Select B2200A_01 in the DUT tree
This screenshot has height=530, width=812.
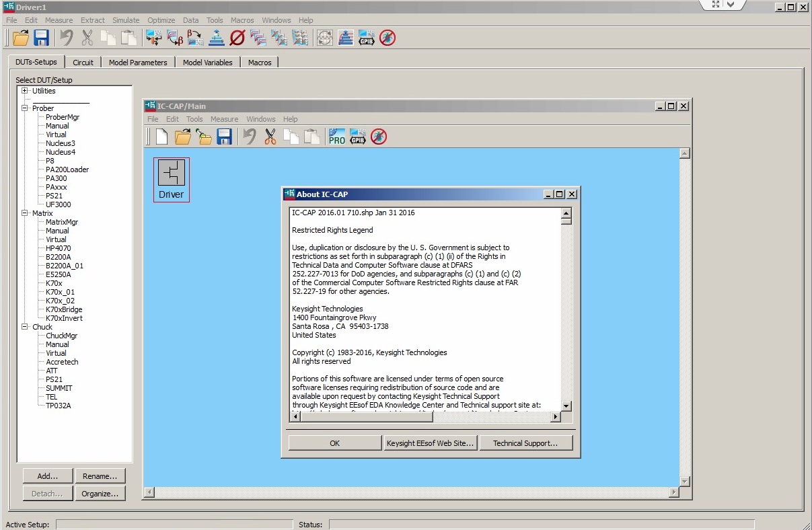pyautogui.click(x=65, y=266)
